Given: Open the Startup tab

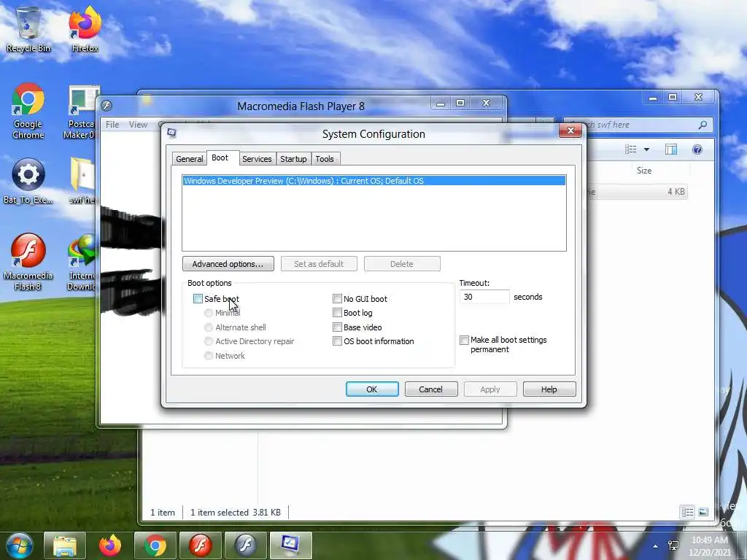Looking at the screenshot, I should coord(293,158).
